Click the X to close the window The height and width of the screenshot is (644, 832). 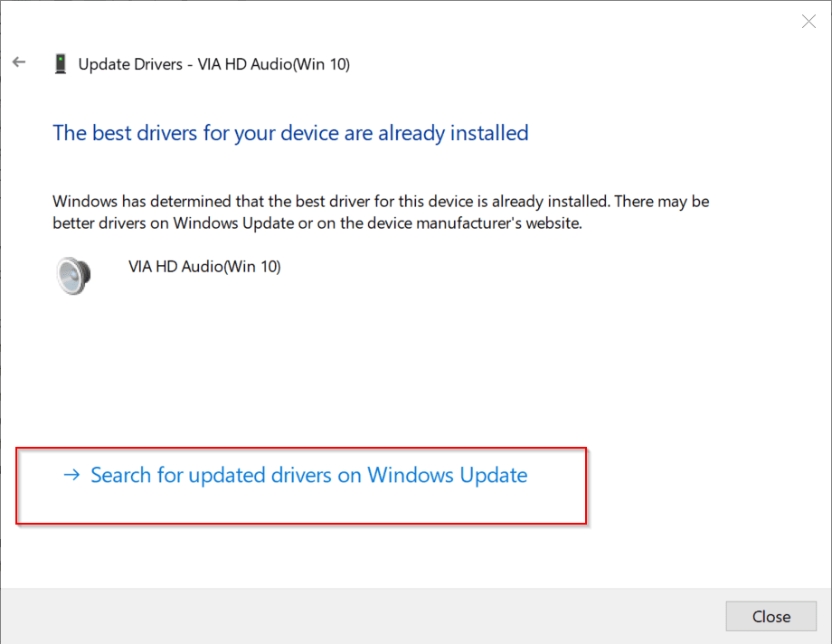coord(808,21)
